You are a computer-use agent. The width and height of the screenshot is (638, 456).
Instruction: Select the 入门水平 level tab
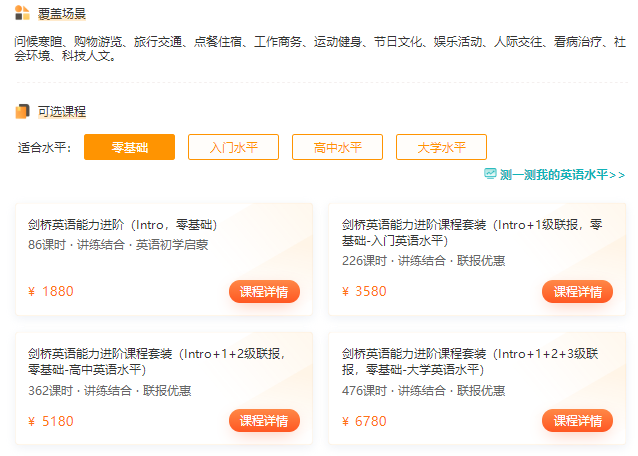point(233,147)
